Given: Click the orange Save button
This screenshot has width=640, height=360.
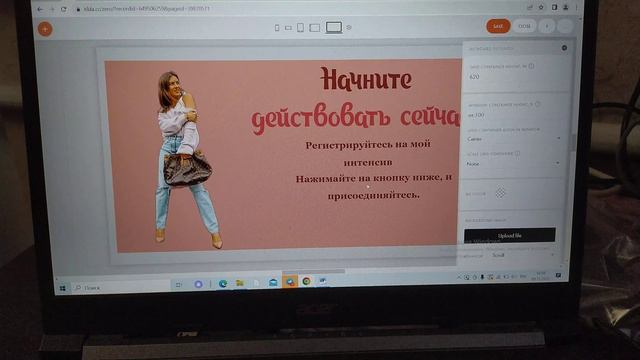Looking at the screenshot, I should pos(498,26).
